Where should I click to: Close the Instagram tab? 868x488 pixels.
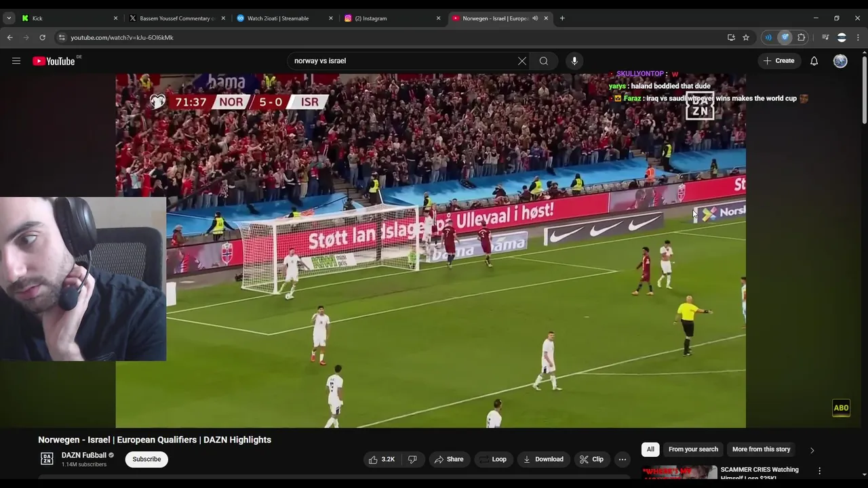pos(438,18)
